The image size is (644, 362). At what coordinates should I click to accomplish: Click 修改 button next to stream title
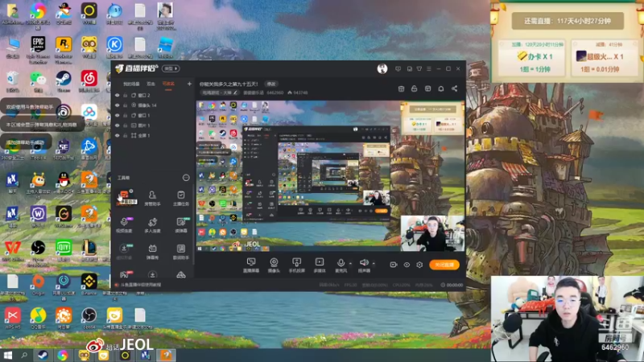tap(271, 84)
